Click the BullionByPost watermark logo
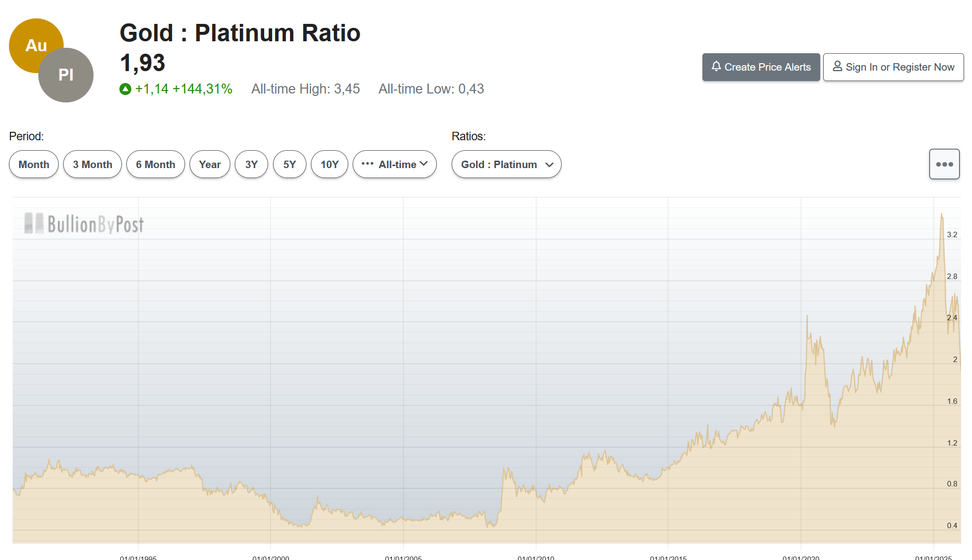972x560 pixels. coord(84,224)
